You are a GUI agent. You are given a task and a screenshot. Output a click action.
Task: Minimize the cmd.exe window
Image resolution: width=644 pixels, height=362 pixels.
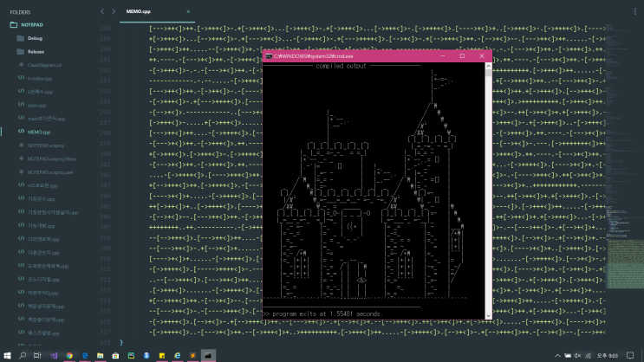click(x=443, y=55)
